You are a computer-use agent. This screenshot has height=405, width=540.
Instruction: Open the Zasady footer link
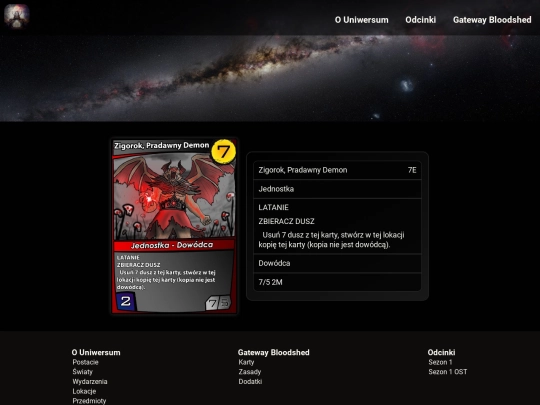pos(250,372)
